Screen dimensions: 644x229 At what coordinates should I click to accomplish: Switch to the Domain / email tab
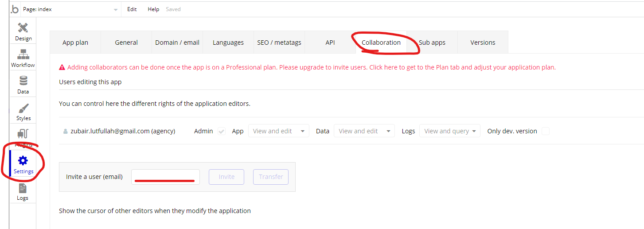pyautogui.click(x=177, y=43)
